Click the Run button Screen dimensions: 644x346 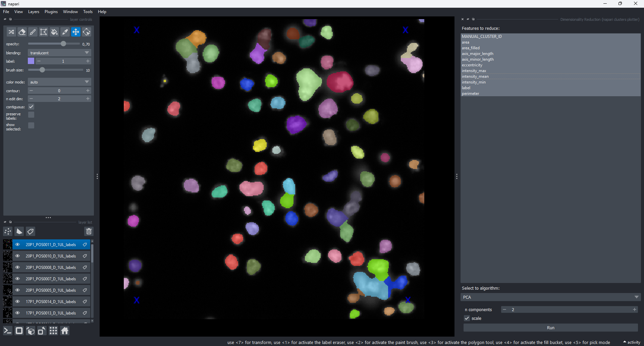[x=550, y=328]
